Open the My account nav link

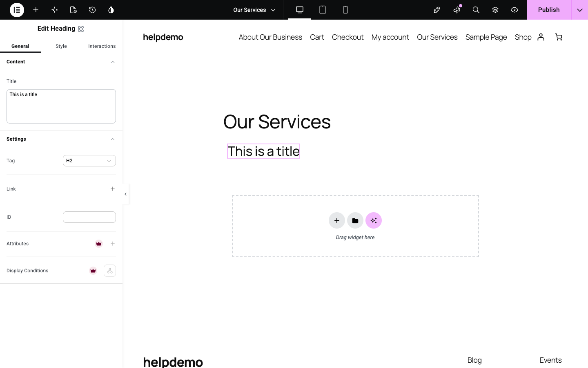pos(390,37)
